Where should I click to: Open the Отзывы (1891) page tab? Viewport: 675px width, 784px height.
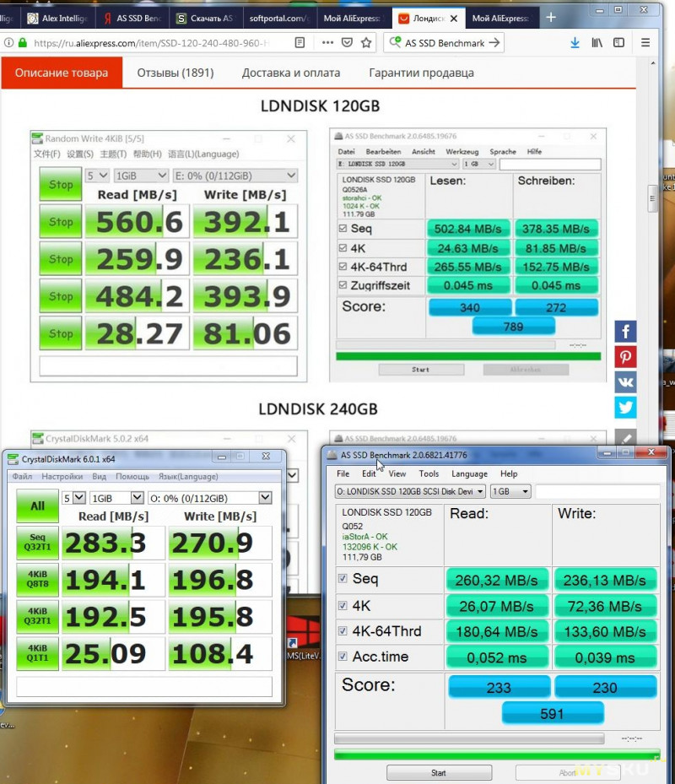click(175, 73)
